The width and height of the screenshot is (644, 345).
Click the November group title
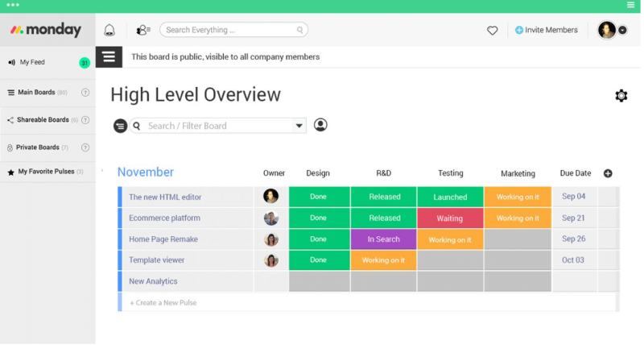[x=146, y=172]
